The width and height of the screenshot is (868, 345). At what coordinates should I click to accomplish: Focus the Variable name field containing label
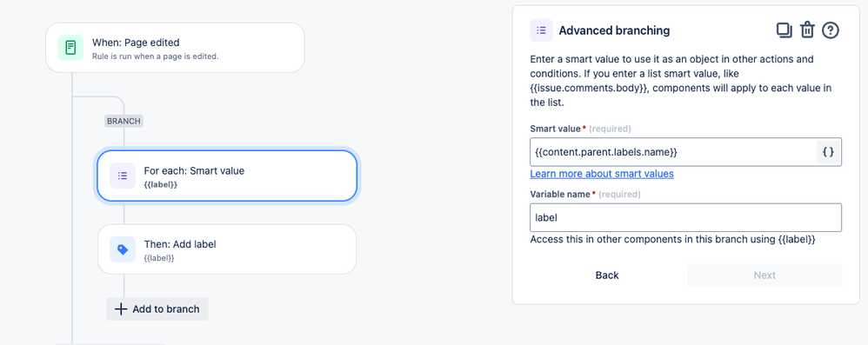tap(686, 218)
